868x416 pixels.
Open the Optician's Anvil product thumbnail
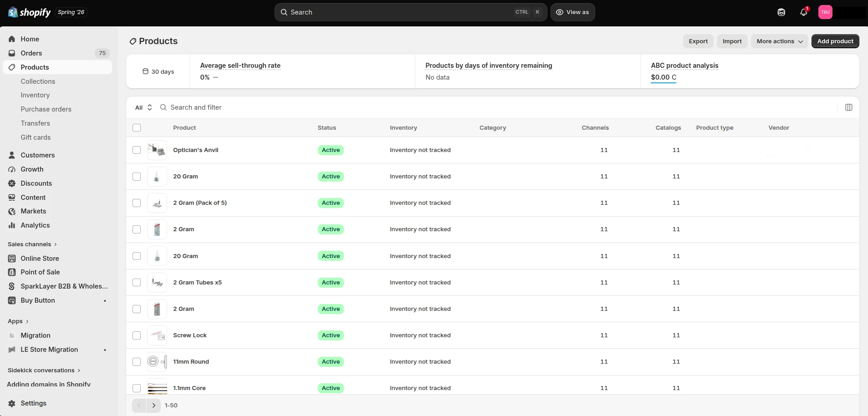[x=157, y=150]
